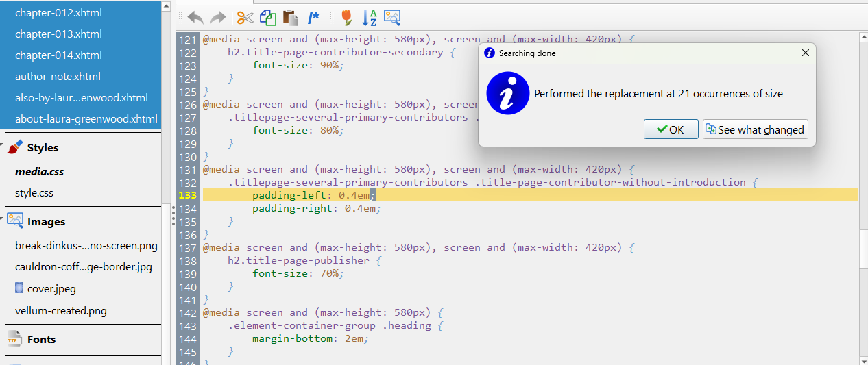Click line number 133 in gutter
The height and width of the screenshot is (365, 868).
pyautogui.click(x=188, y=195)
